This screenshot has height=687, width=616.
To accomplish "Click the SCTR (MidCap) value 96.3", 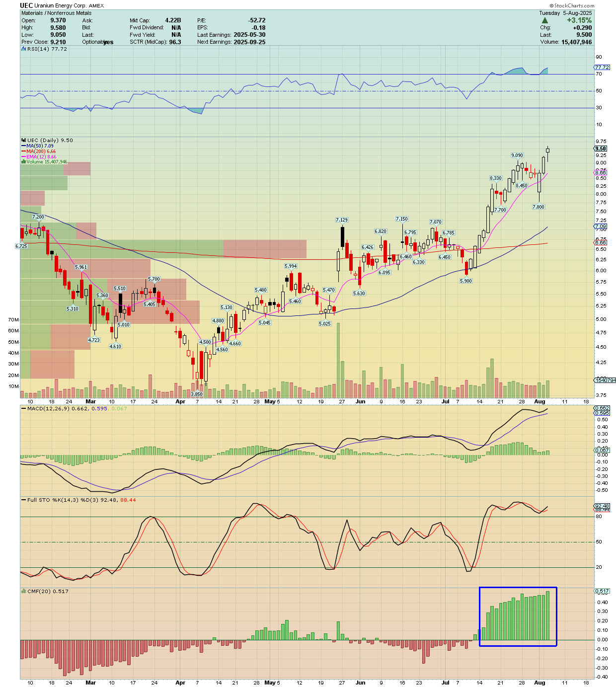I will tap(175, 42).
